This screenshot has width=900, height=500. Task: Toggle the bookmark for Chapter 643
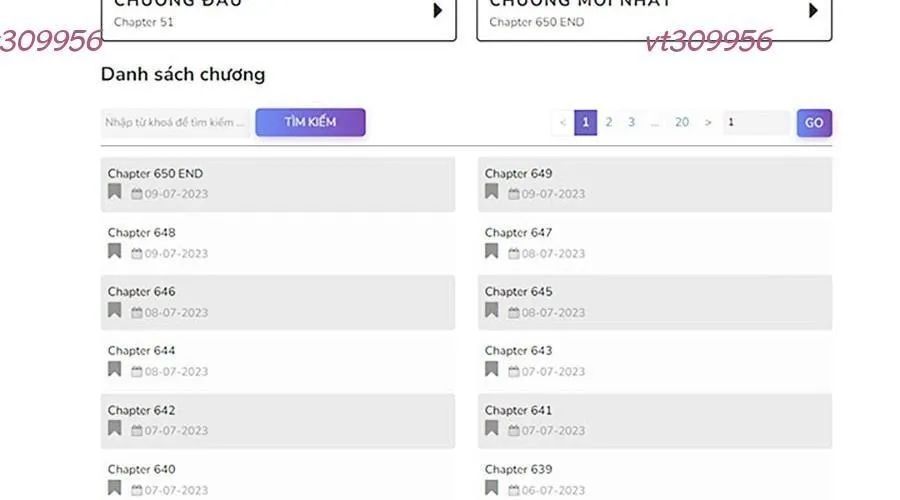point(492,369)
